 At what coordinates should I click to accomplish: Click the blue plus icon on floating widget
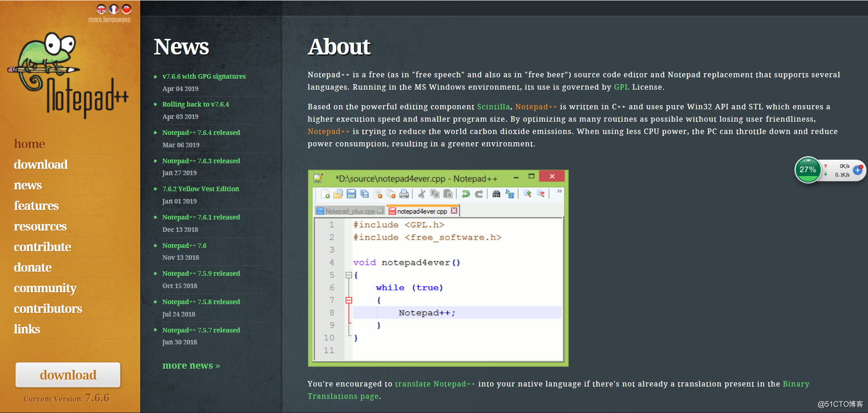pos(858,170)
